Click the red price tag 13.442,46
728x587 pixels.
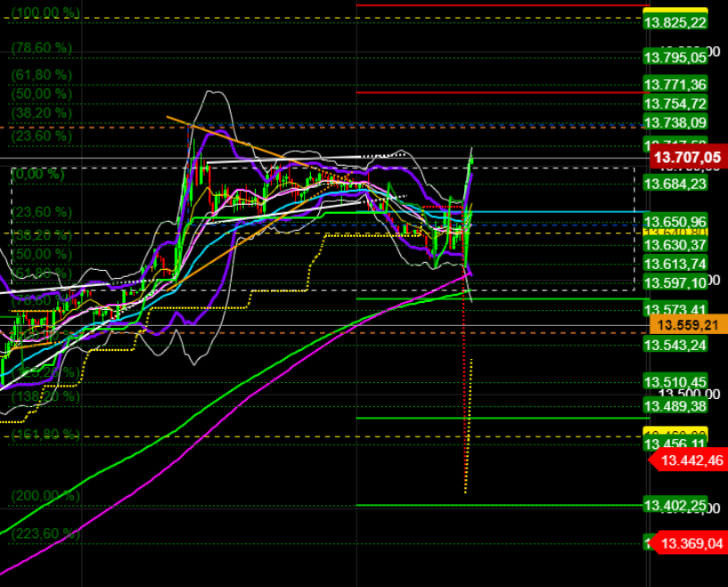(x=691, y=461)
